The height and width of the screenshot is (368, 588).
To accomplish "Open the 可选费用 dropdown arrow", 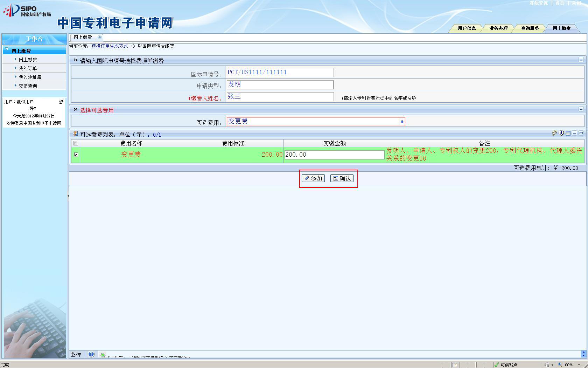I will pos(402,122).
